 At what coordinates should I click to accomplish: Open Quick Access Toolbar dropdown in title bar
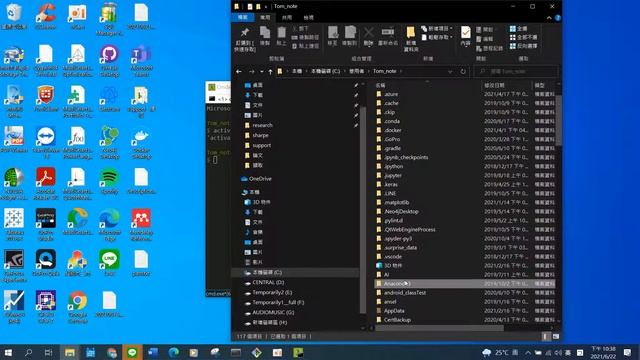point(266,7)
